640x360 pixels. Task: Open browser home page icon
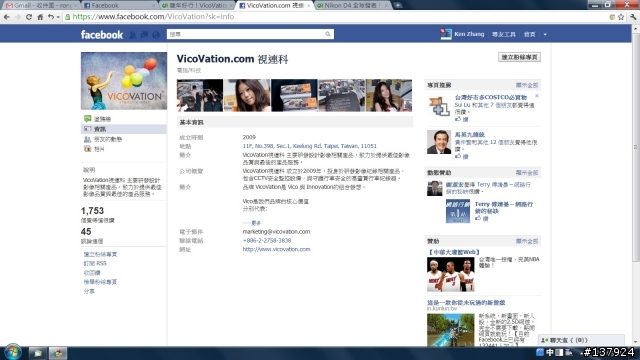click(x=40, y=17)
